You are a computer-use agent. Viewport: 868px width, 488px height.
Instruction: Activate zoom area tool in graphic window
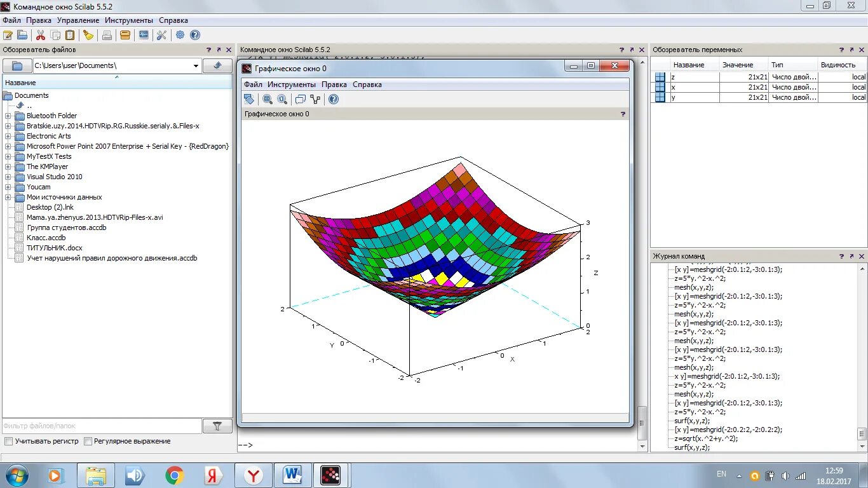[268, 99]
